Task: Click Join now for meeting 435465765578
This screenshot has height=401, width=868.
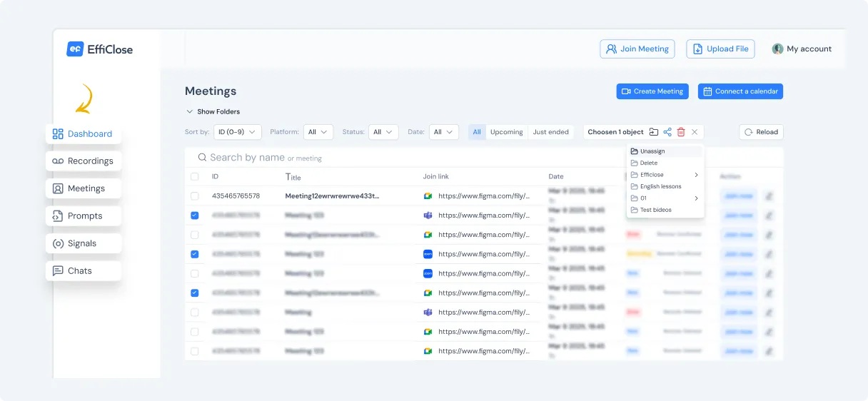Action: pyautogui.click(x=739, y=196)
